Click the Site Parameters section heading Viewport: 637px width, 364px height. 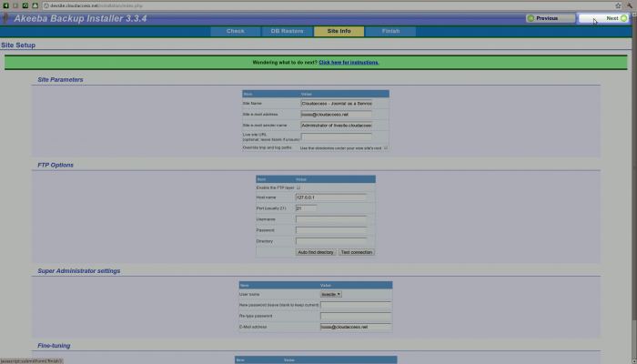(60, 80)
